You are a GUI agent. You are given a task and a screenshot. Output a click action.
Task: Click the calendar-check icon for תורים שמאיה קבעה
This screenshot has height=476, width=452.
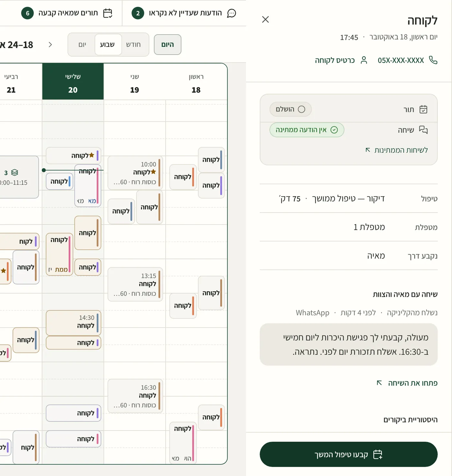108,13
